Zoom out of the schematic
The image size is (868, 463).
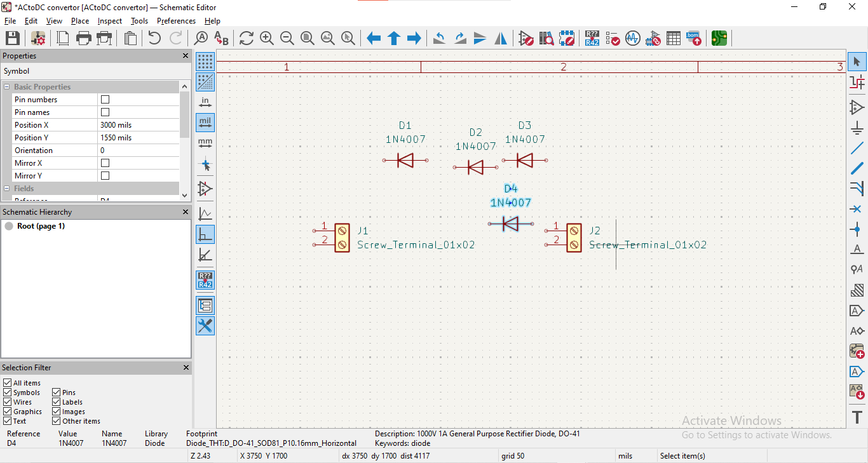tap(287, 38)
